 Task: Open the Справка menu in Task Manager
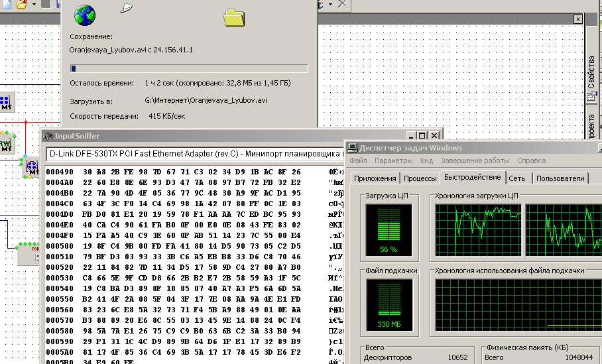click(531, 160)
